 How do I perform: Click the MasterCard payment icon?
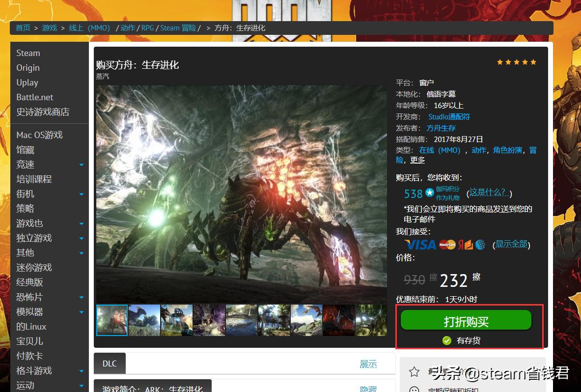tap(447, 245)
